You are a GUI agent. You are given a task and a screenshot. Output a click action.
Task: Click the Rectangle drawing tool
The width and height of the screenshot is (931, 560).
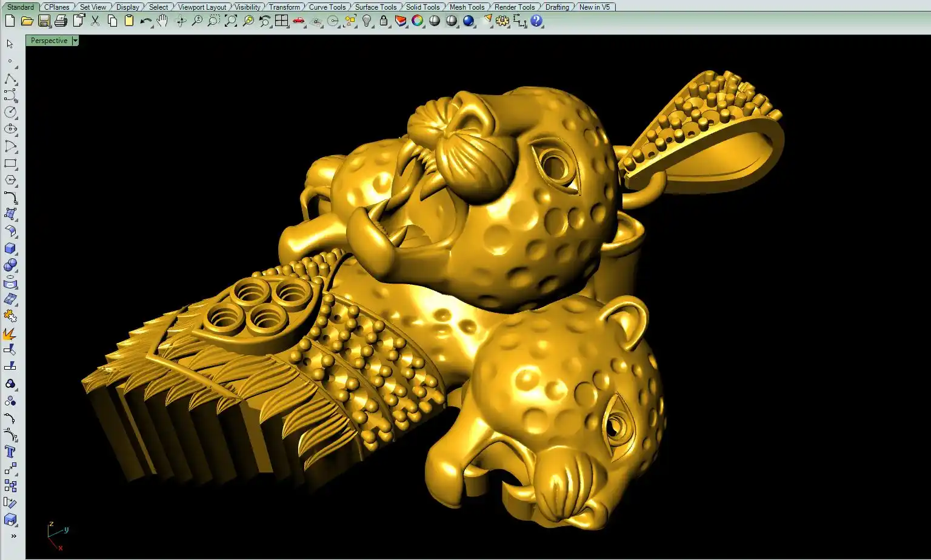pyautogui.click(x=10, y=163)
